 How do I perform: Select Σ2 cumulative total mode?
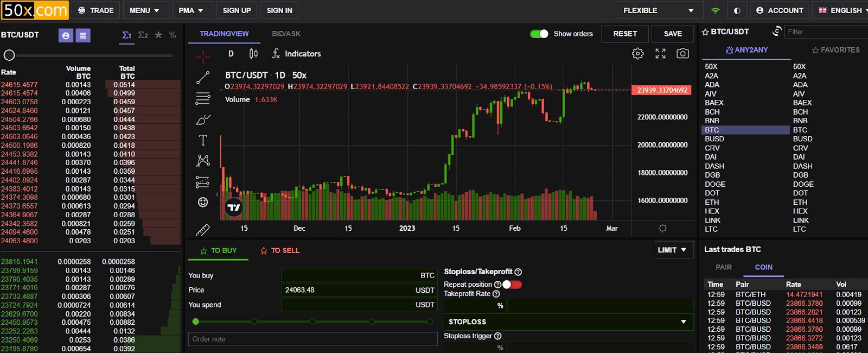[143, 35]
